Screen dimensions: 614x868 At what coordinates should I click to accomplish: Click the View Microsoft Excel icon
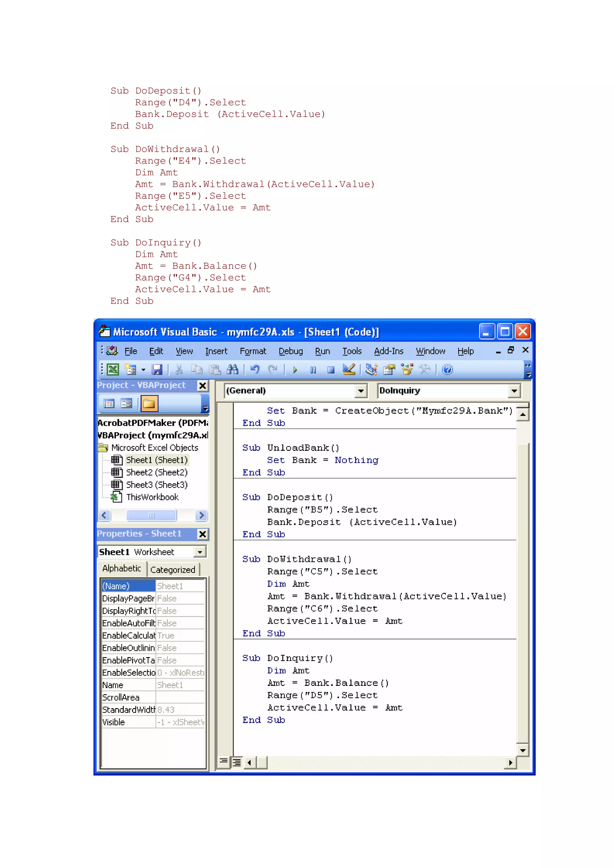113,369
